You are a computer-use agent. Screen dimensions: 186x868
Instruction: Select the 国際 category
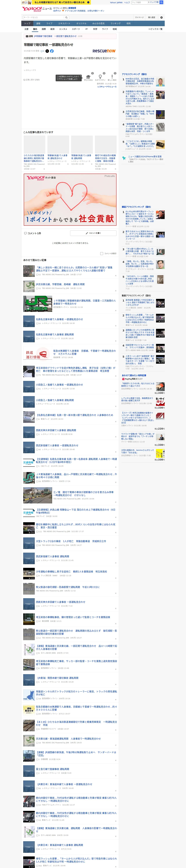[44, 29]
